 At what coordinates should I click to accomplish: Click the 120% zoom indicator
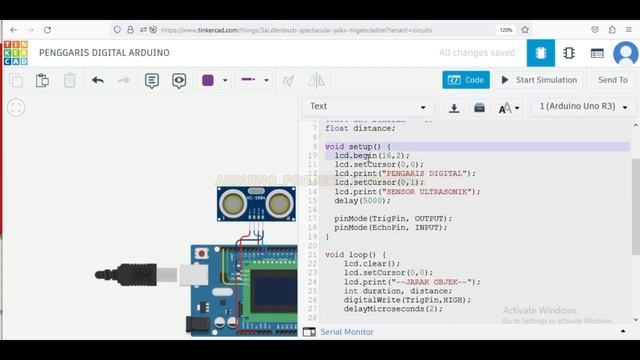[506, 30]
